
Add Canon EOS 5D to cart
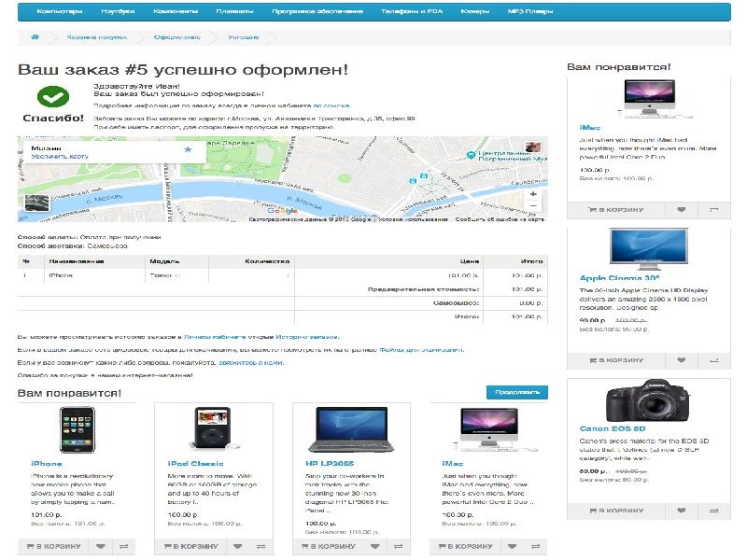(x=616, y=511)
